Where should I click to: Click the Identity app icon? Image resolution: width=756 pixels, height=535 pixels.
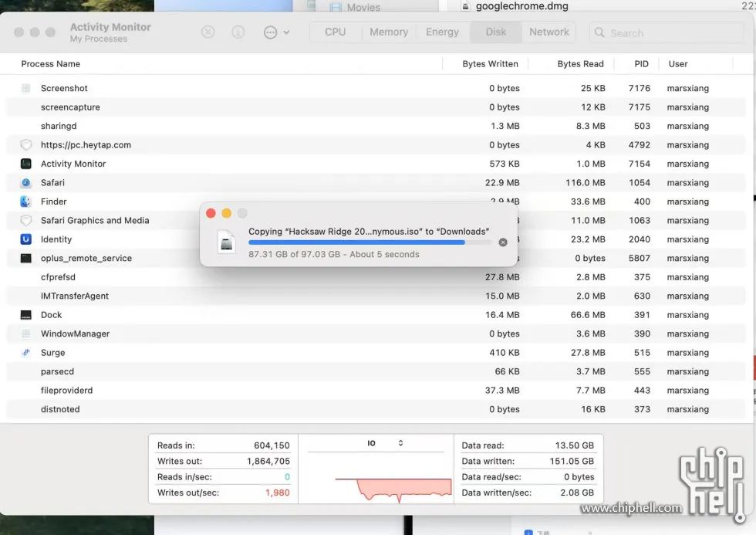(26, 239)
